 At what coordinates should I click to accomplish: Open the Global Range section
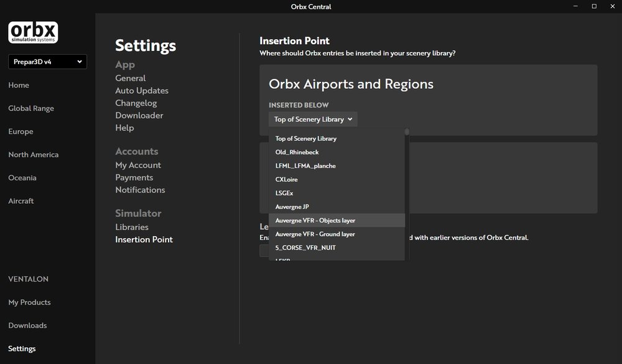point(31,108)
